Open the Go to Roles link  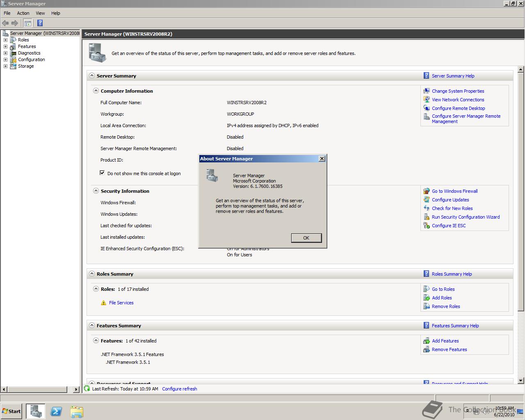tap(443, 289)
